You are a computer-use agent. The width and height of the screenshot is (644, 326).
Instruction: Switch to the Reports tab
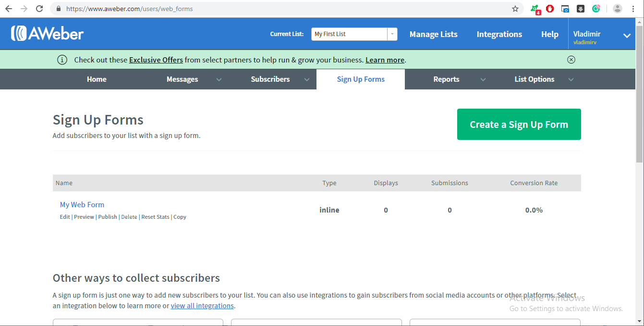tap(446, 79)
